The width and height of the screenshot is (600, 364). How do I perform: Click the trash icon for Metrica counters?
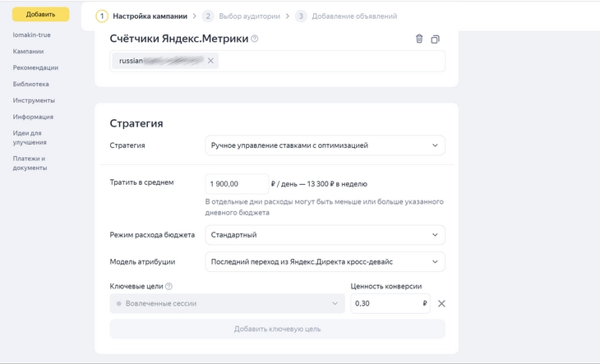pos(419,39)
